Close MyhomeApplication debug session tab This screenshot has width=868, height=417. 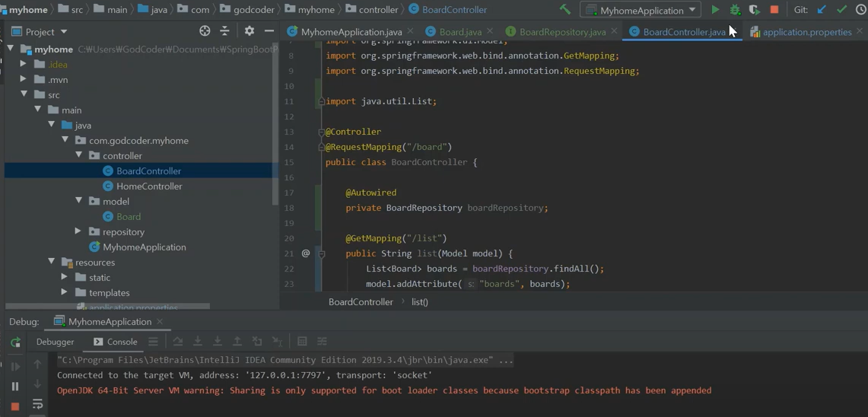(x=160, y=321)
